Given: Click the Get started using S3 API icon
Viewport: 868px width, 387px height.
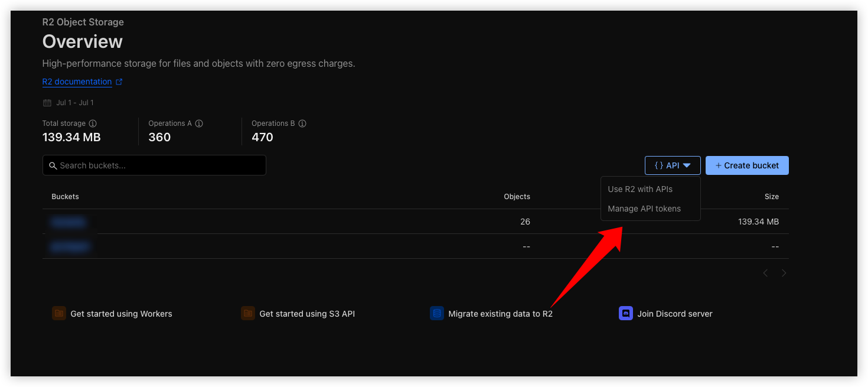Looking at the screenshot, I should pos(248,314).
